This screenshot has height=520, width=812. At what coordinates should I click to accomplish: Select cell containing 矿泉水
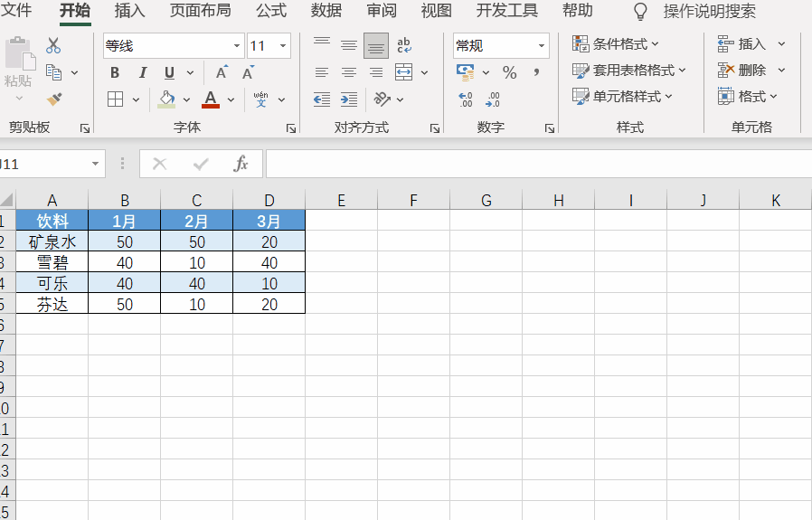click(x=52, y=241)
